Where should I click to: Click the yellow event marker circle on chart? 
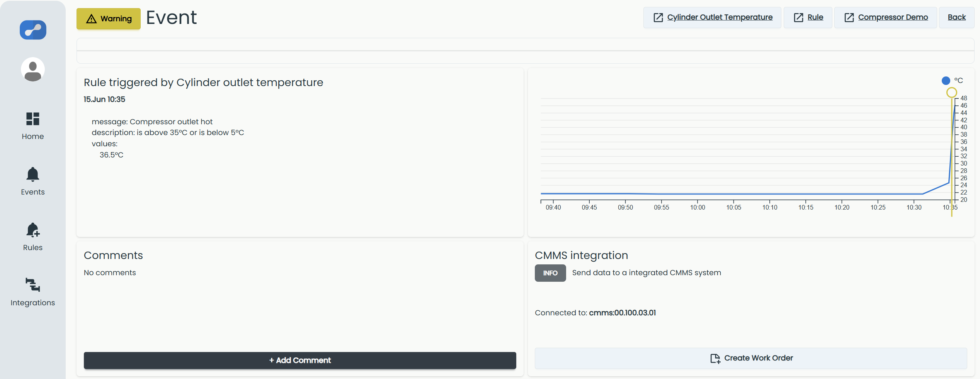click(951, 93)
